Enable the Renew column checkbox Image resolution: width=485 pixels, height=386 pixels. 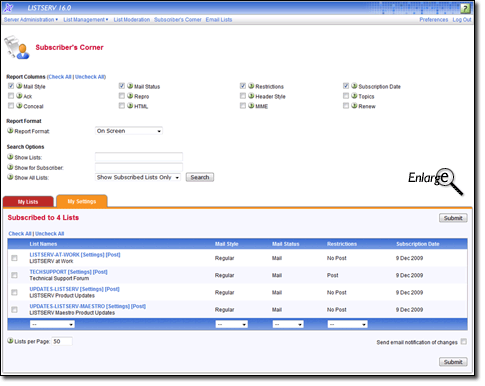click(x=346, y=106)
